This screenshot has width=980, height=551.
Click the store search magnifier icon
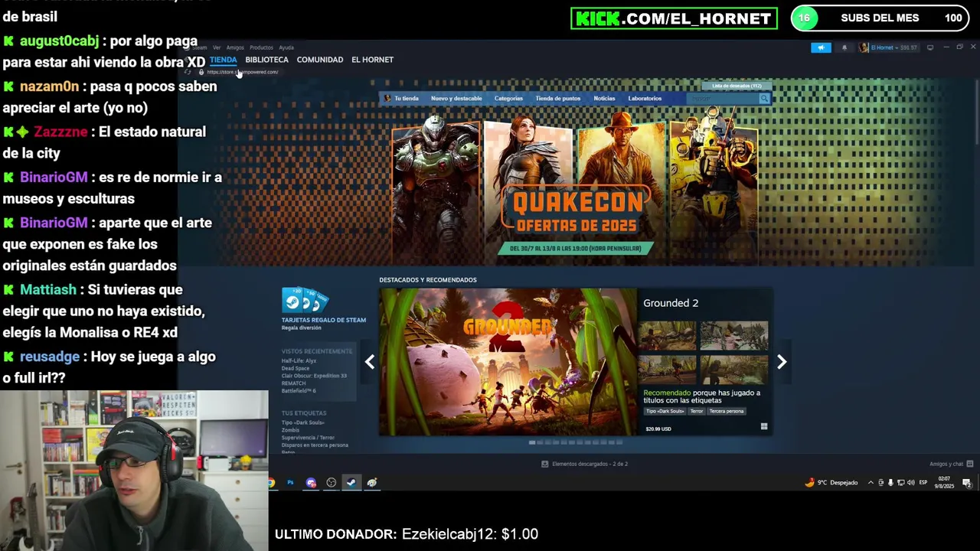click(764, 99)
